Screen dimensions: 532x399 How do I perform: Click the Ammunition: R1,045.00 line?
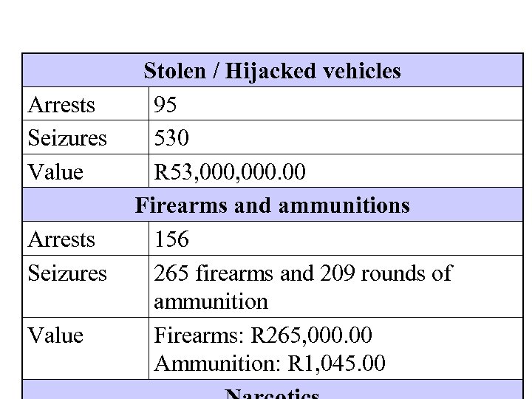point(270,364)
